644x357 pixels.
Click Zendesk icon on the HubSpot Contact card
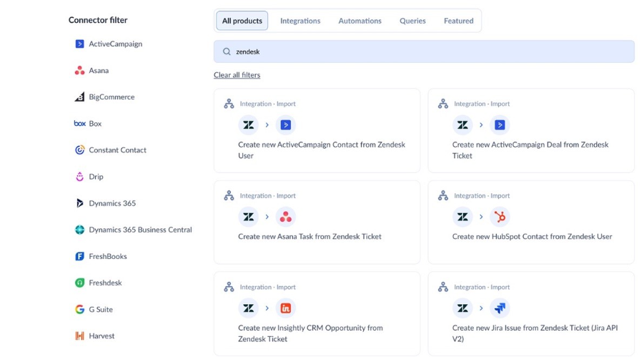[x=462, y=217]
